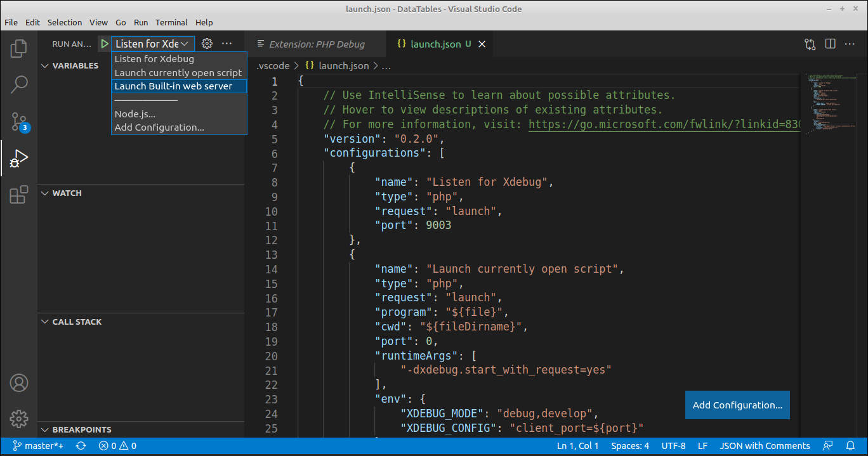Click the Accounts icon in the activity bar

tap(19, 382)
